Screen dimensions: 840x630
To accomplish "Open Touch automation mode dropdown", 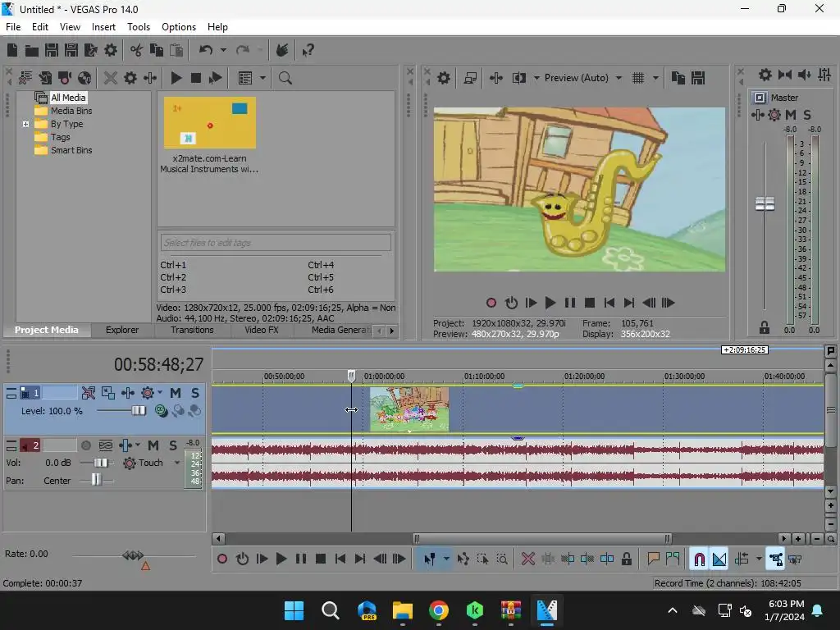I will 177,463.
